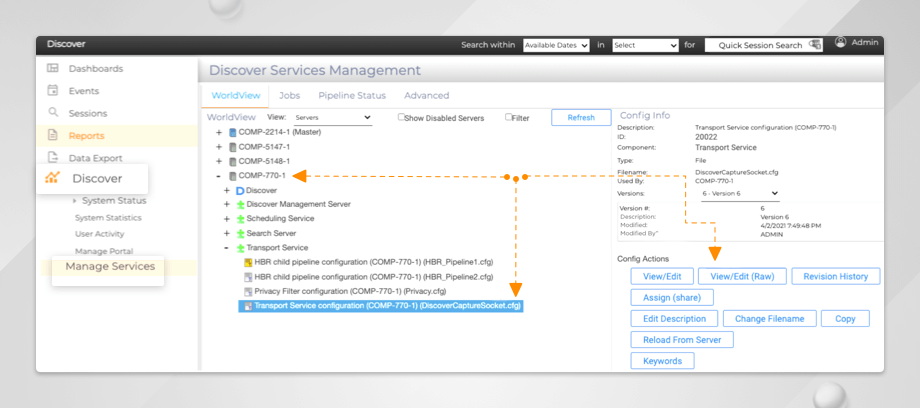Click the blue D Discover service icon

(x=239, y=191)
